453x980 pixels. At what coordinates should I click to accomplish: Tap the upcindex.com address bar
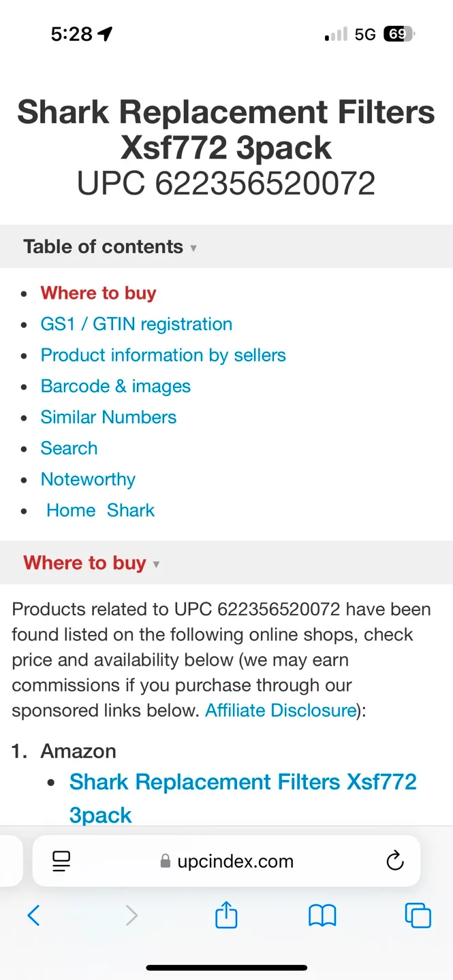pyautogui.click(x=235, y=861)
